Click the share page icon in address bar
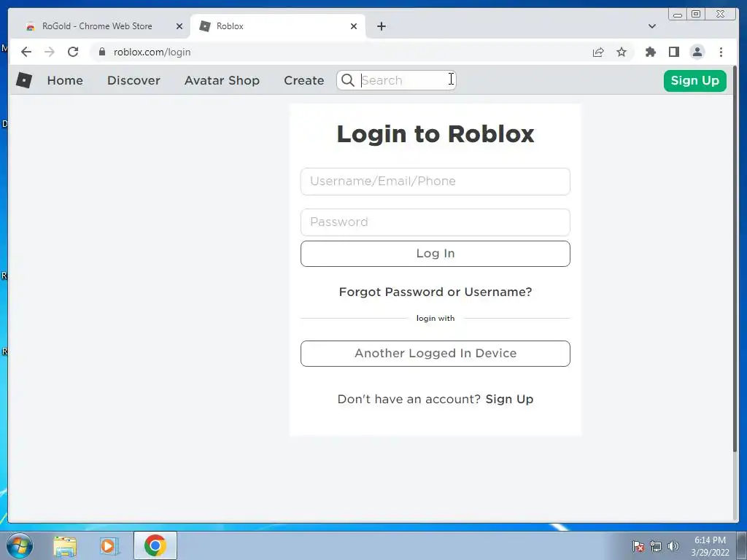Viewport: 747px width, 560px height. (x=598, y=52)
